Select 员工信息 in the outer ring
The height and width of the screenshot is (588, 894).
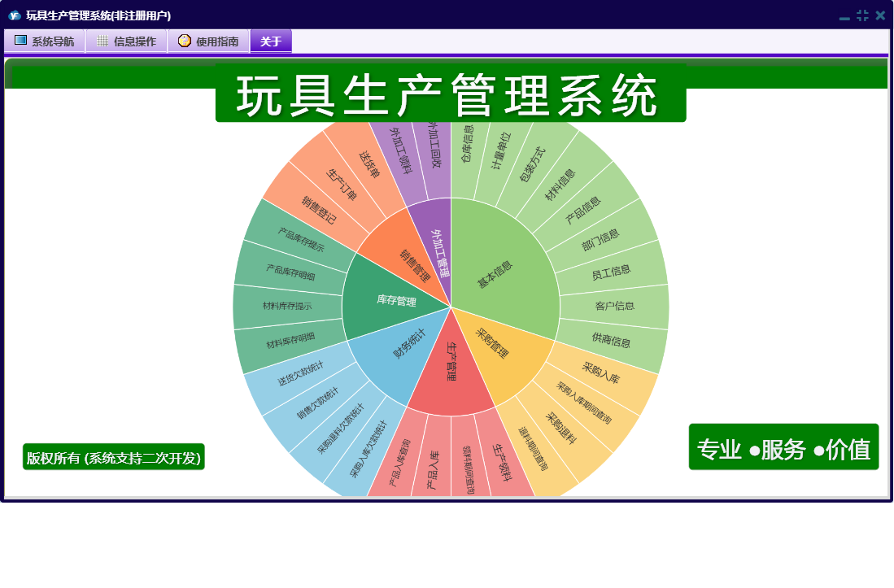point(612,272)
